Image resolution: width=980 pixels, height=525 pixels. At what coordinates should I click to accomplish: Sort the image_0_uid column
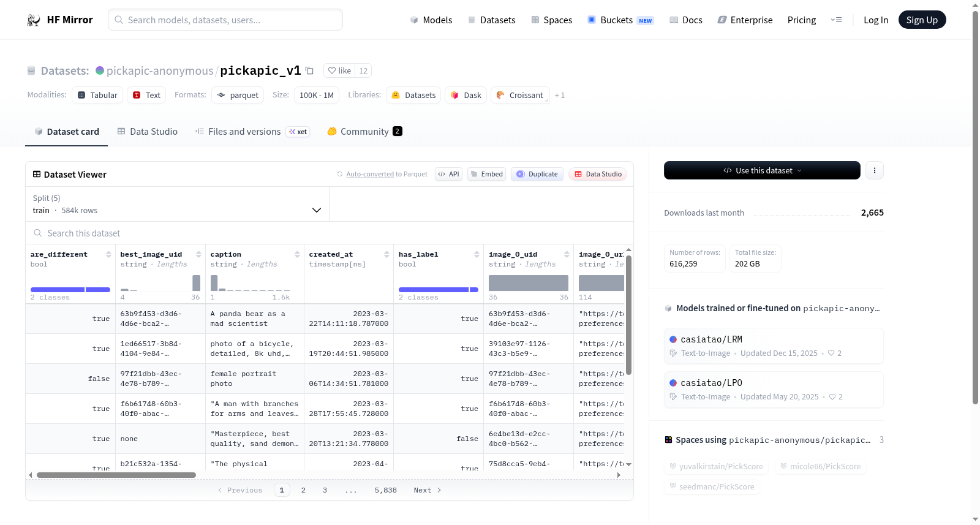[567, 254]
